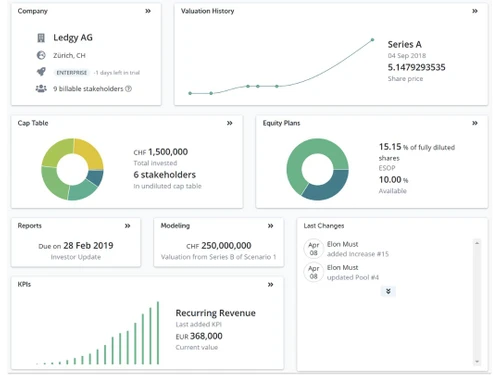500x375 pixels.
Task: Click the 6 stakeholders text
Action: coord(165,175)
